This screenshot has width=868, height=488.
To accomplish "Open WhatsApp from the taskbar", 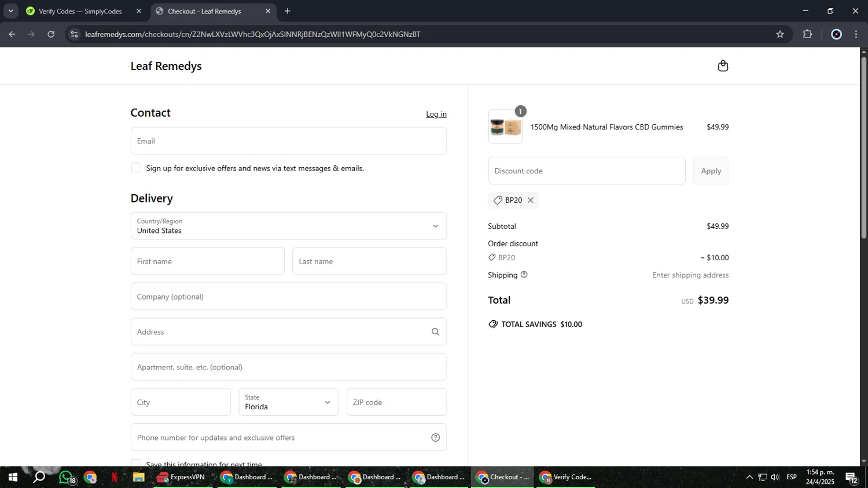I will coord(66,477).
